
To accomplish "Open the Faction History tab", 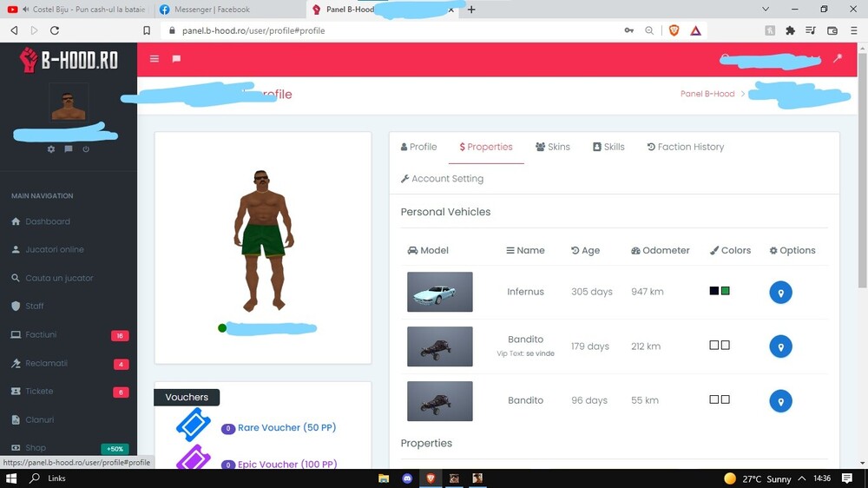I will 686,147.
